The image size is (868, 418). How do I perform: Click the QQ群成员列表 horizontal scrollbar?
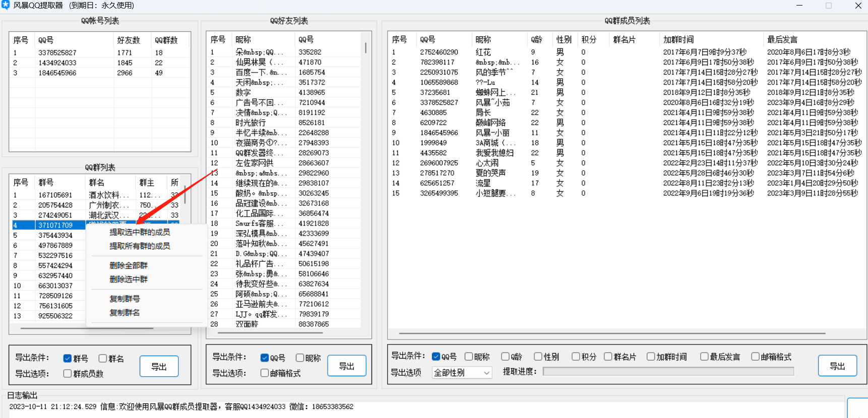click(612, 333)
